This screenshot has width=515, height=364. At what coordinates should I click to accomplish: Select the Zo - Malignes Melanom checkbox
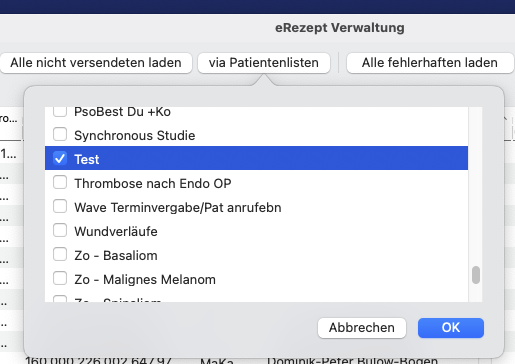click(60, 278)
